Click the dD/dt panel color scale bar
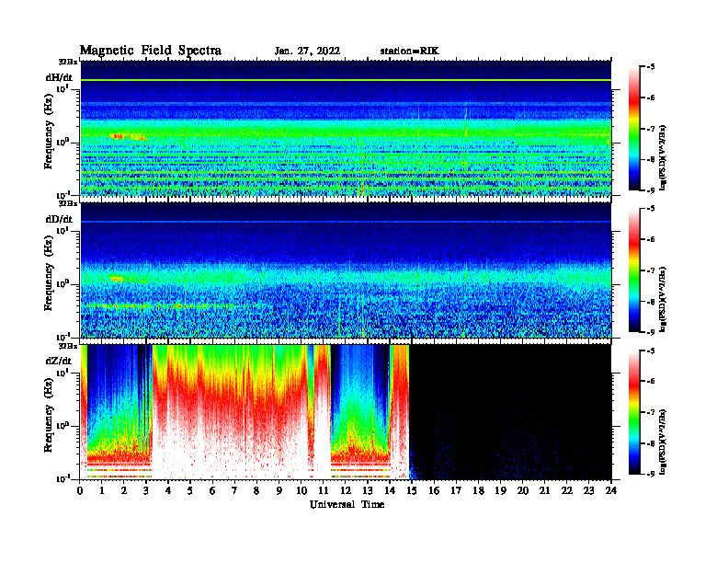Image resolution: width=728 pixels, height=563 pixels. coord(634,270)
